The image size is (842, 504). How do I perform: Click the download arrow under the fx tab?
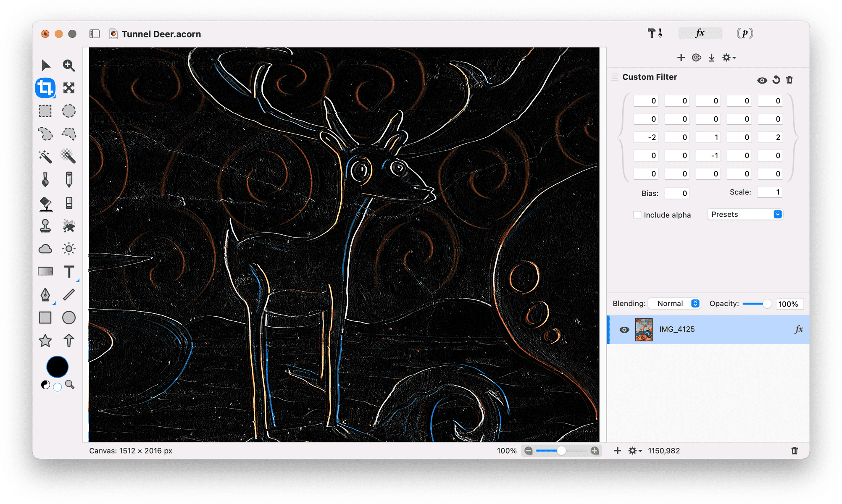[x=712, y=58]
